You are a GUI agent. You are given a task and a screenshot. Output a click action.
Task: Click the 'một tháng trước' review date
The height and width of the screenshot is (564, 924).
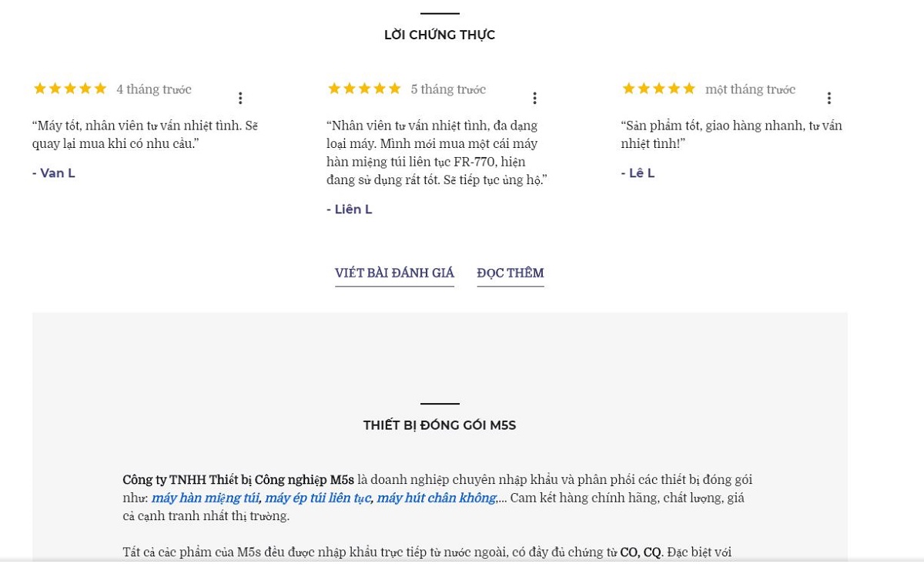tap(750, 89)
